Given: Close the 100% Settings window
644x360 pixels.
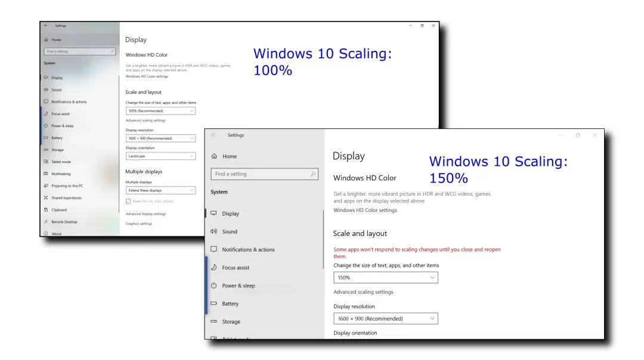Looking at the screenshot, I should pyautogui.click(x=434, y=26).
